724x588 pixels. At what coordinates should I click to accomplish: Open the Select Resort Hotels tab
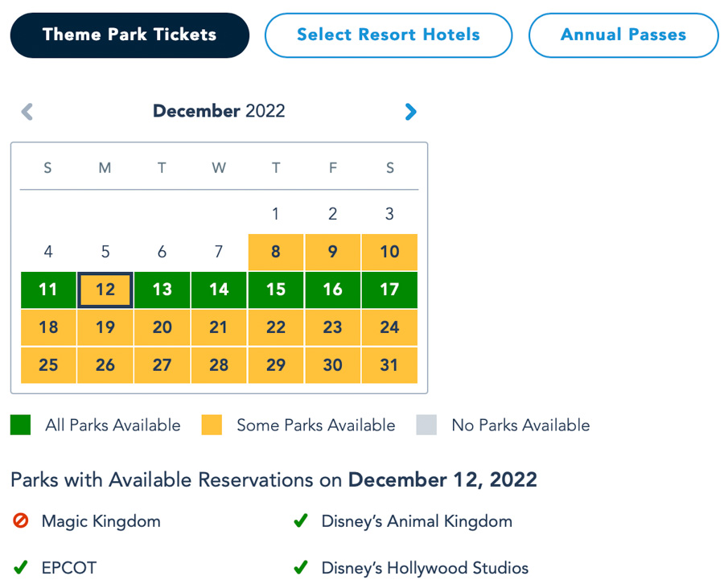(x=388, y=35)
